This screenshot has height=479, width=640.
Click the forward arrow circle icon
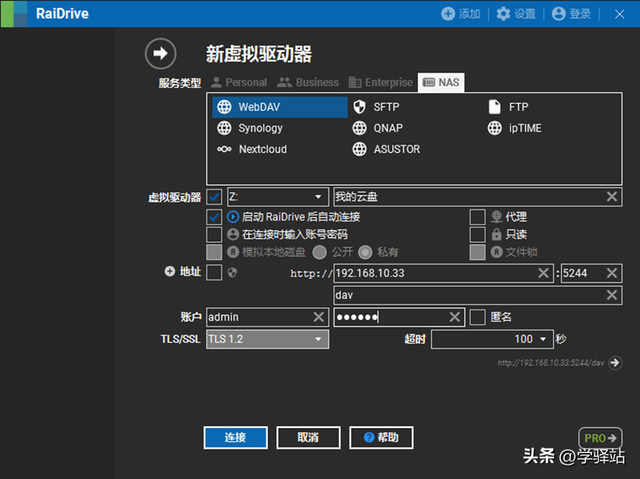click(160, 53)
